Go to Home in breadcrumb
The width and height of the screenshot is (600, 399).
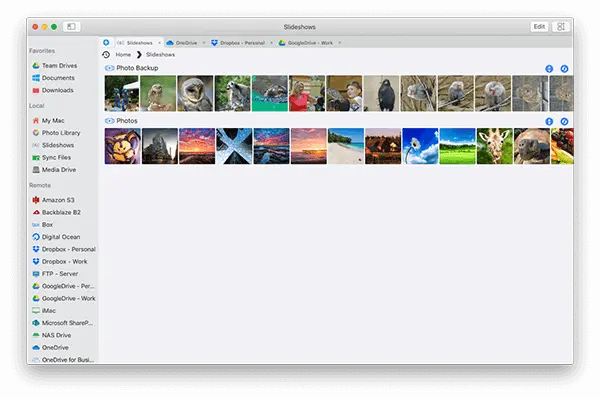(x=123, y=55)
